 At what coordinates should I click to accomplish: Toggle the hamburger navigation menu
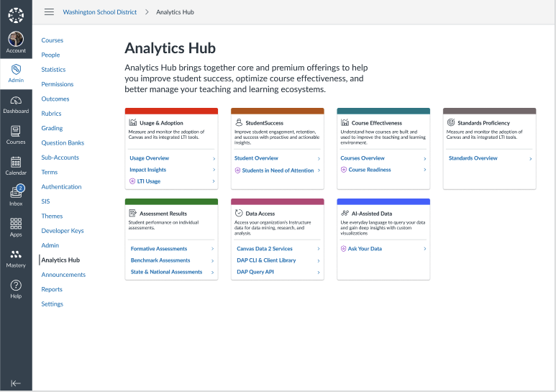[x=49, y=12]
